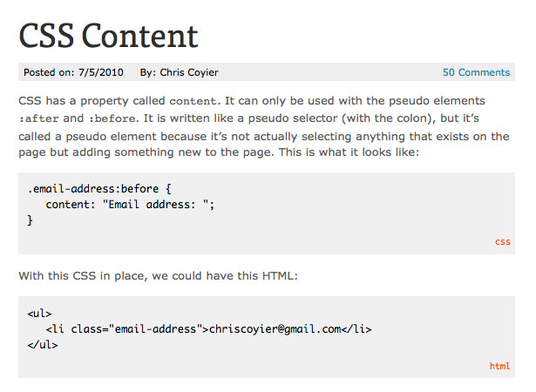The height and width of the screenshot is (392, 536).
Task: Click the inline code :before in paragraph
Action: point(112,118)
